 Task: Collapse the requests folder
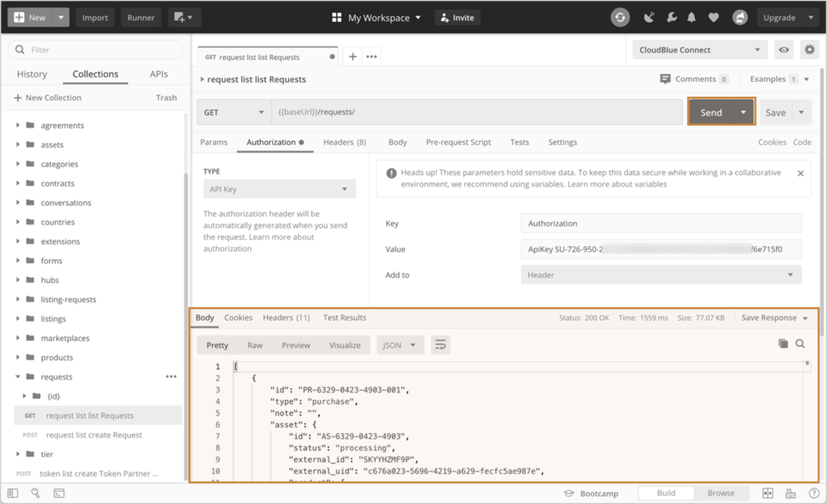click(x=18, y=376)
